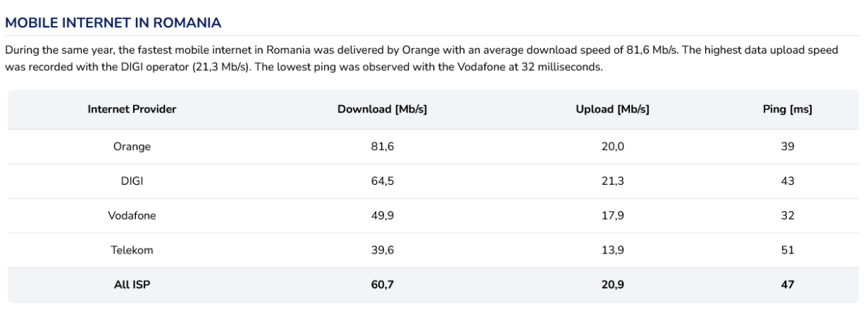Pick the ping cell showing 43 for DIGI
Viewport: 868px width, 318px height.
788,181
